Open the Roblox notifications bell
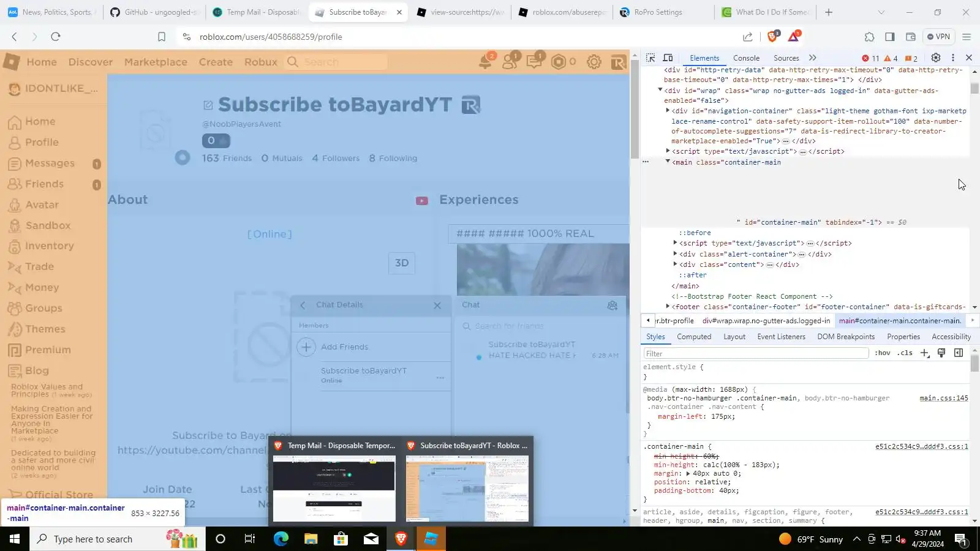The width and height of the screenshot is (980, 551). 486,62
